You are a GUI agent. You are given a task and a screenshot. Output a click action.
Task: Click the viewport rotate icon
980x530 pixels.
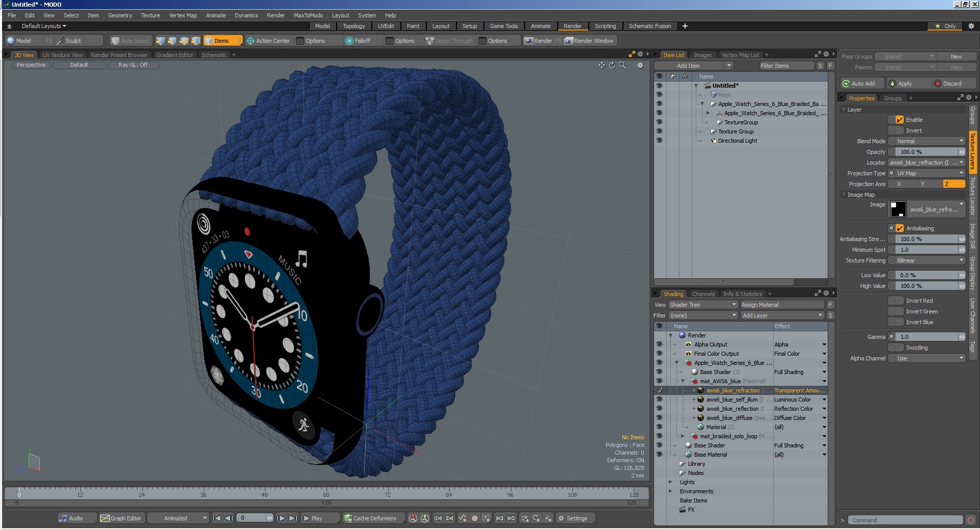(x=612, y=65)
